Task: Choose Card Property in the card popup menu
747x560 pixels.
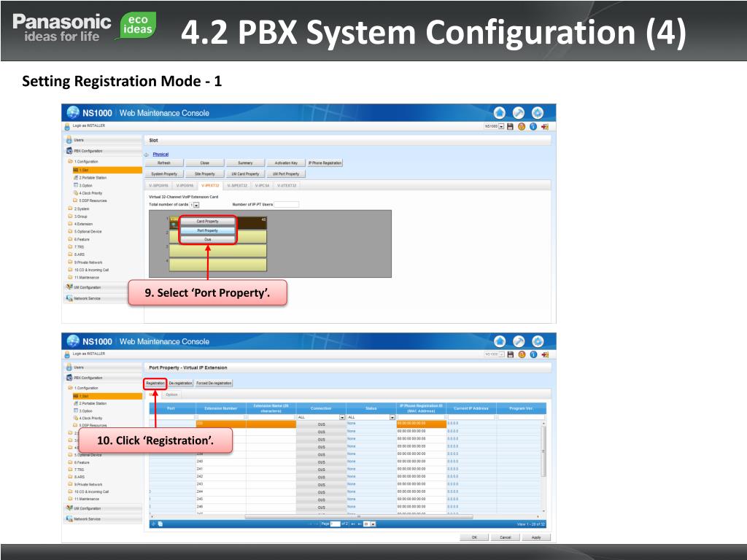Action: (208, 222)
